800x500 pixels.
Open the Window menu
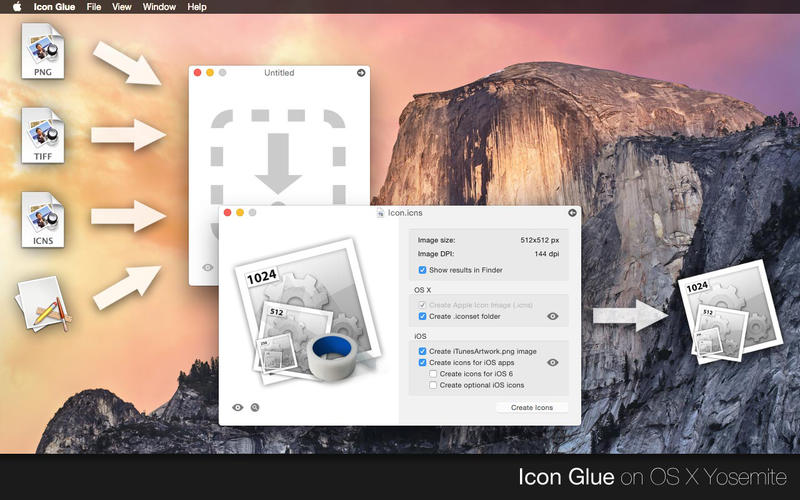pyautogui.click(x=159, y=7)
